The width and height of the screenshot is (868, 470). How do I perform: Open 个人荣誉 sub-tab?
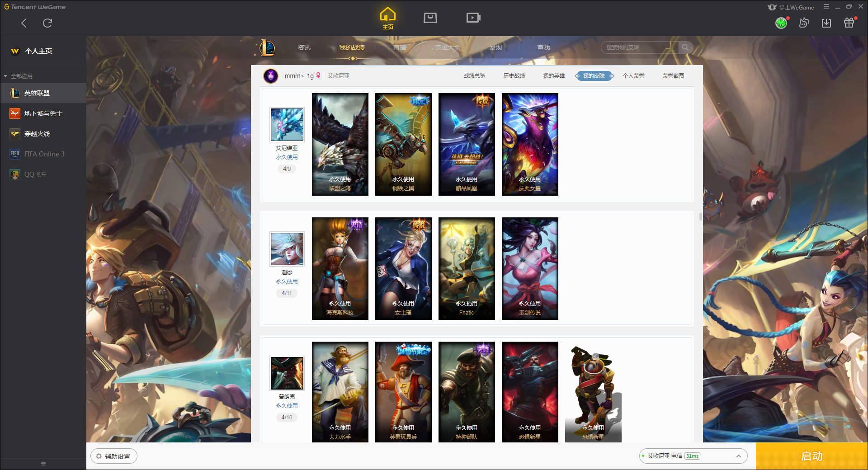point(633,76)
